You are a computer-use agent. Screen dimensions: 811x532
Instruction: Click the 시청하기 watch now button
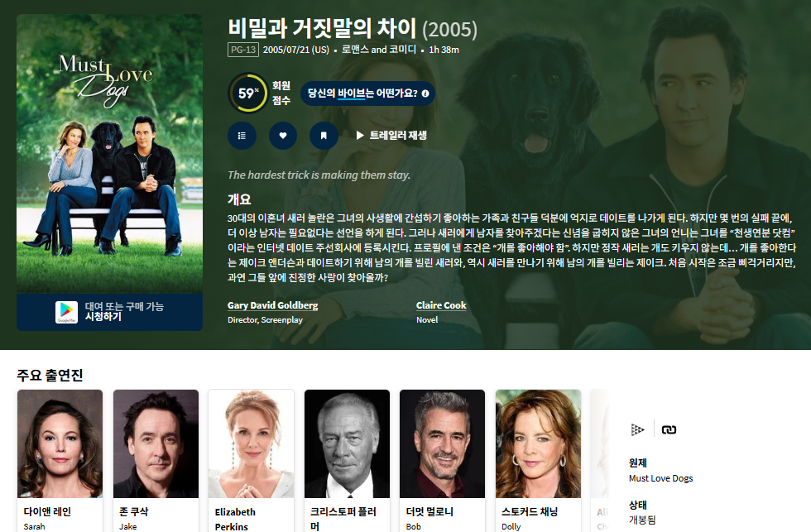103,316
